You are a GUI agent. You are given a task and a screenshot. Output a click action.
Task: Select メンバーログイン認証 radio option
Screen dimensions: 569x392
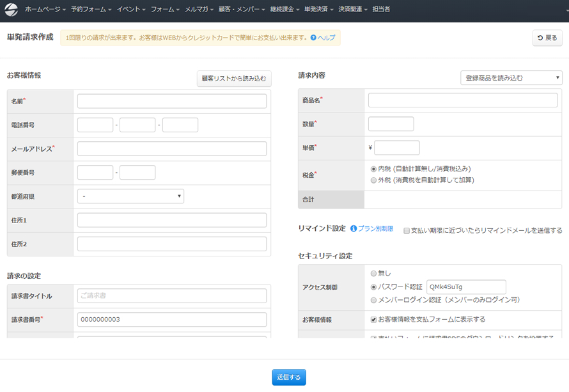pyautogui.click(x=374, y=300)
